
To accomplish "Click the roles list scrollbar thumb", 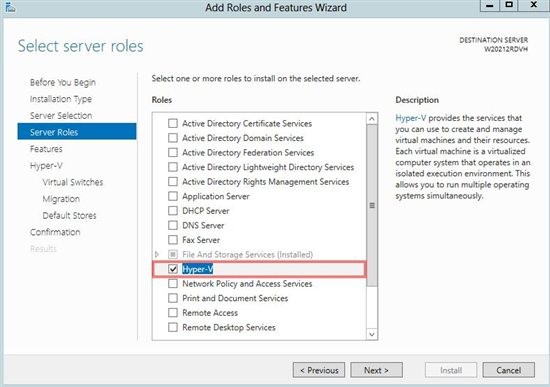I will (x=372, y=206).
